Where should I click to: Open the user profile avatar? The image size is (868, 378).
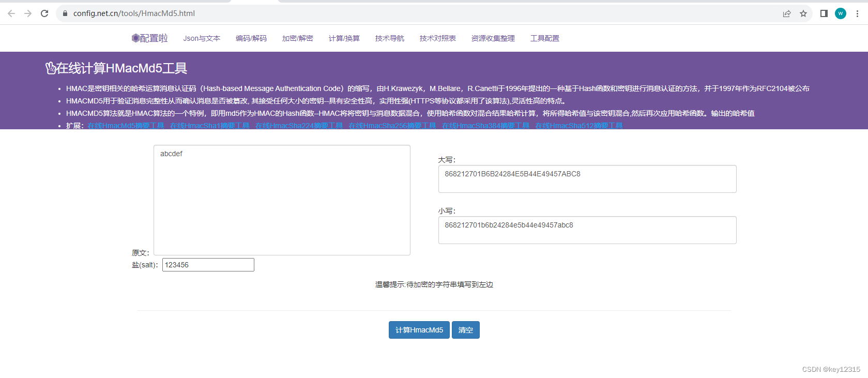tap(841, 13)
